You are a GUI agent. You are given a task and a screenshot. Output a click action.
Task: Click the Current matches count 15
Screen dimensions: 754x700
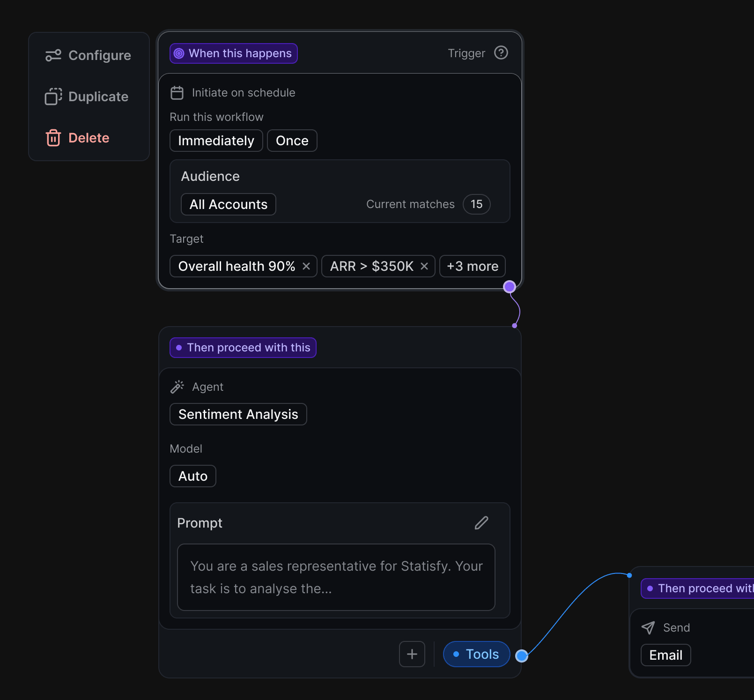pos(477,204)
